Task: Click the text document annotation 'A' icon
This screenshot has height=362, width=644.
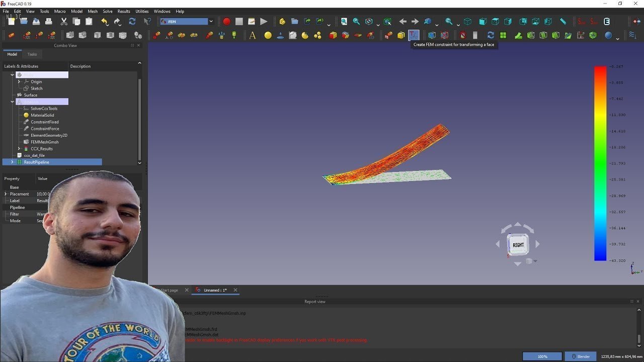Action: coord(253,35)
